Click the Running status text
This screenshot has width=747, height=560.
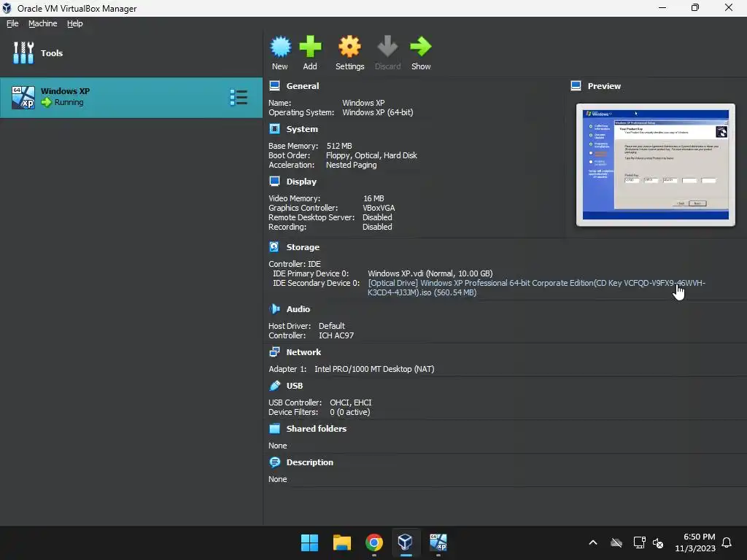pyautogui.click(x=69, y=102)
